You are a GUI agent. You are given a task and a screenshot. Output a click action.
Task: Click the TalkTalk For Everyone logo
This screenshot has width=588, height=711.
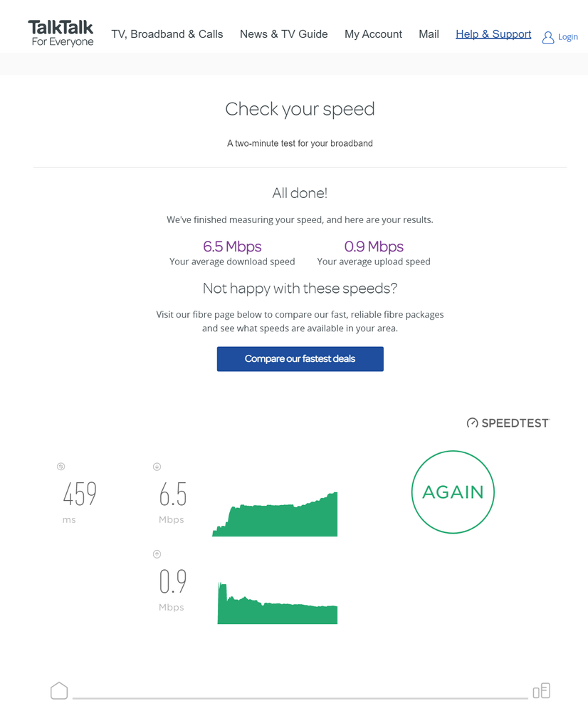(x=61, y=33)
